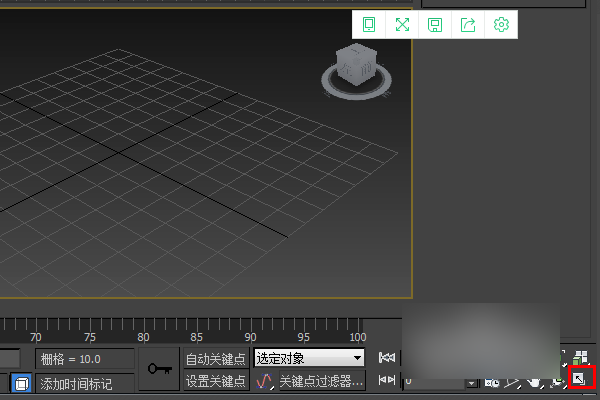The height and width of the screenshot is (400, 600).
Task: Open the 选定对象 dropdown list
Action: coord(309,358)
